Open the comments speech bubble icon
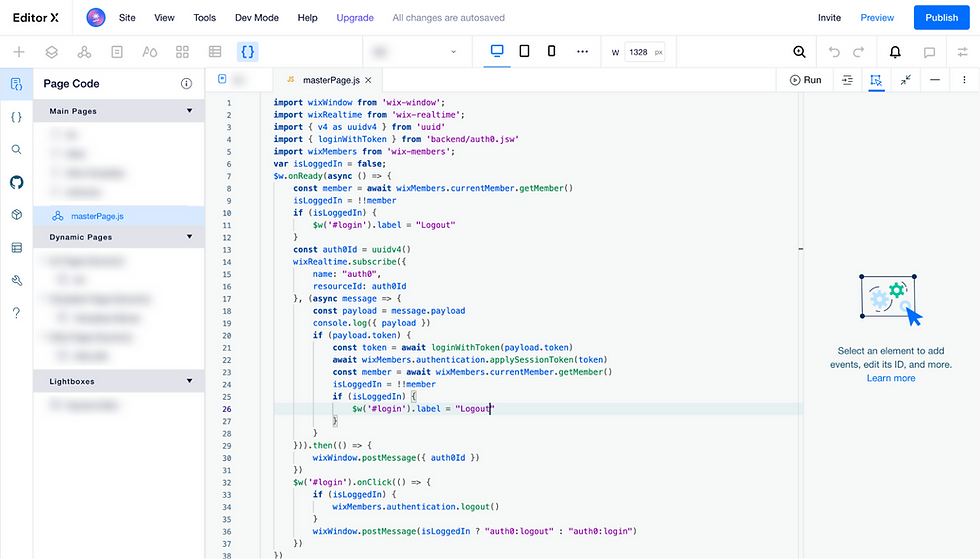This screenshot has height=559, width=980. [929, 53]
